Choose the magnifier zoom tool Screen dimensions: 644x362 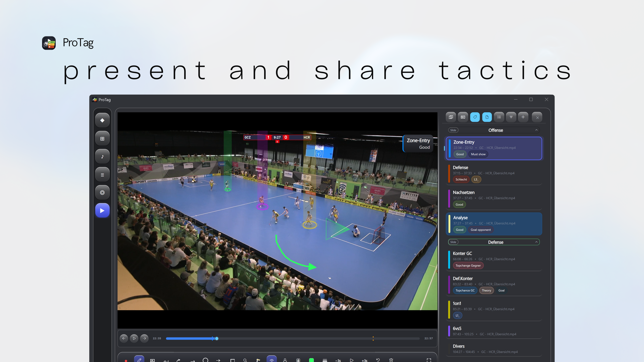[x=245, y=360]
